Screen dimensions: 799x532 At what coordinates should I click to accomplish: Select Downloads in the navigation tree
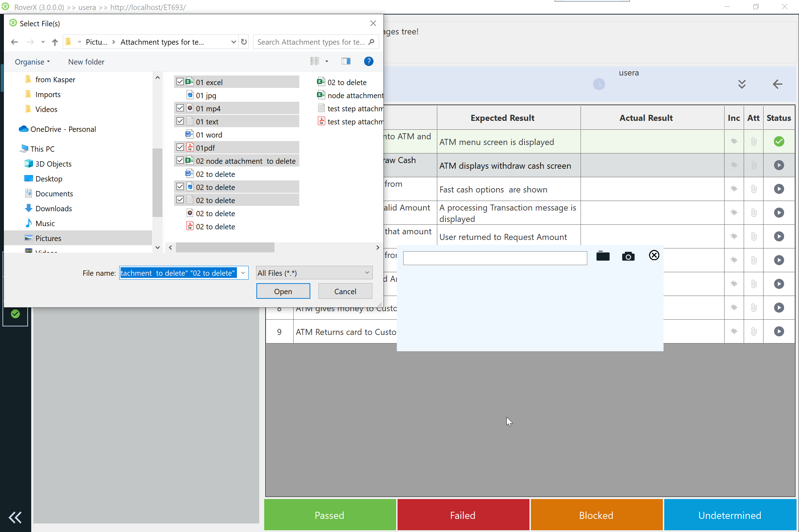54,208
